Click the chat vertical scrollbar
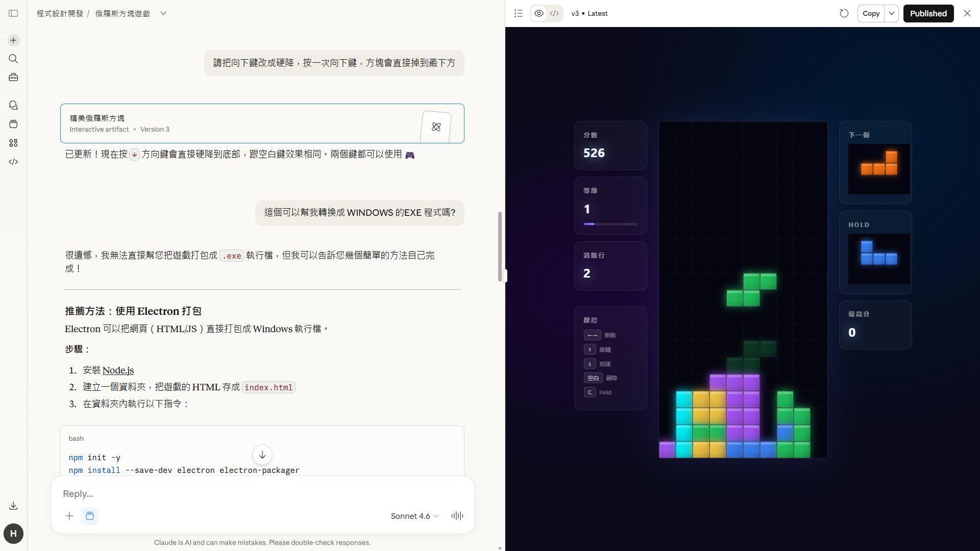This screenshot has width=980, height=551. (x=500, y=246)
